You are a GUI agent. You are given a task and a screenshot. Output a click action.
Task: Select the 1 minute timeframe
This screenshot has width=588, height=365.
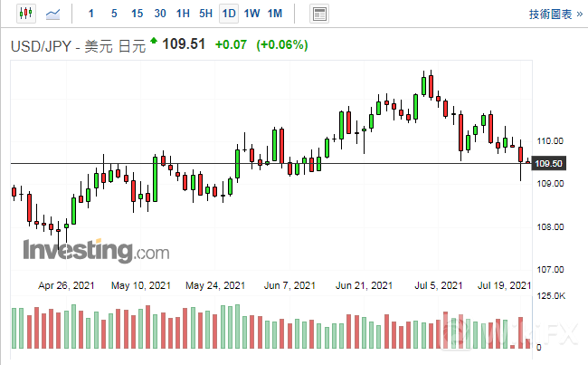tap(90, 14)
